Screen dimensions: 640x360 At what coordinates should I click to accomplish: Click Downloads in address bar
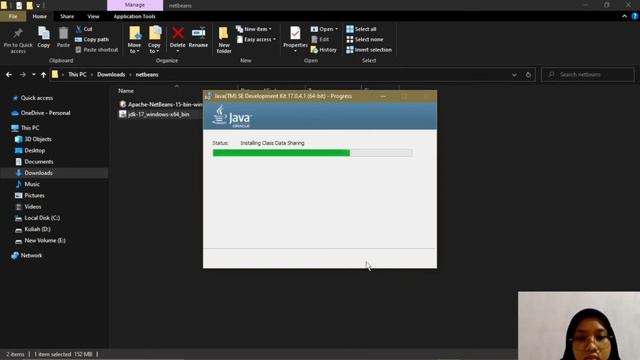(x=111, y=75)
